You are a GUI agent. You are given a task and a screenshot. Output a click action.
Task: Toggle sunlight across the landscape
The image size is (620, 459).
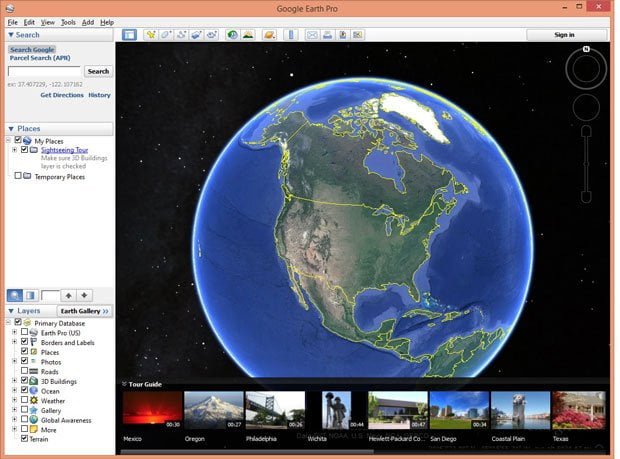(248, 35)
